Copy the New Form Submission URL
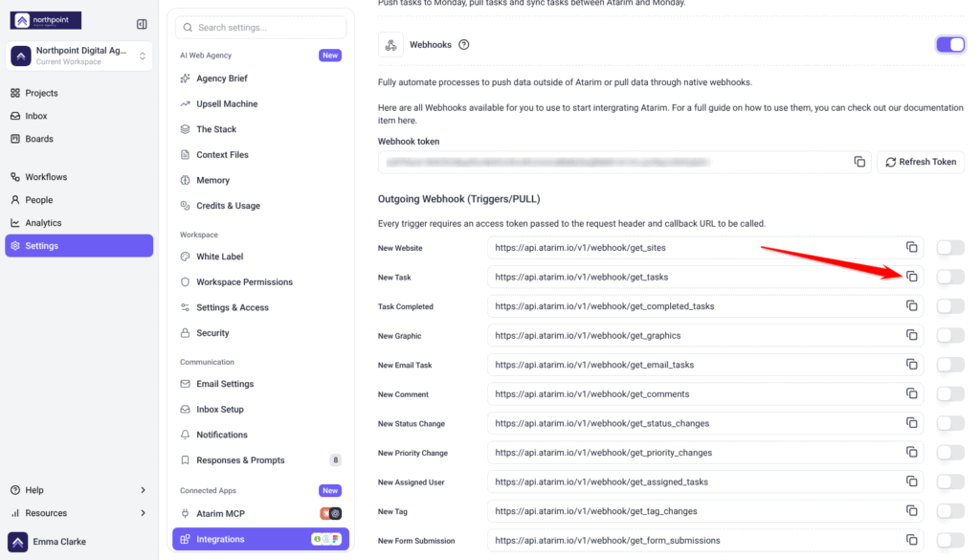This screenshot has width=980, height=560. tap(912, 540)
